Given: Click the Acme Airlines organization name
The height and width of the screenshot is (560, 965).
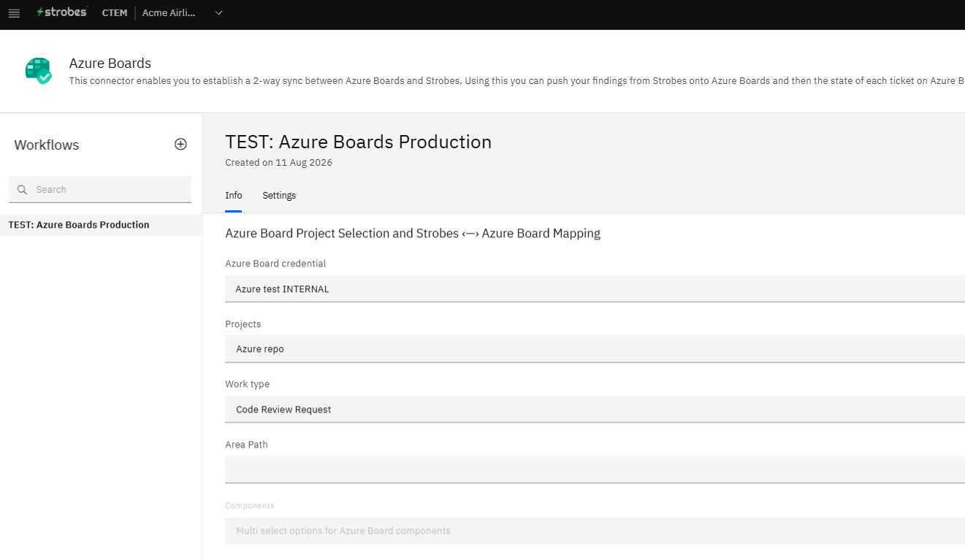Looking at the screenshot, I should pos(169,13).
